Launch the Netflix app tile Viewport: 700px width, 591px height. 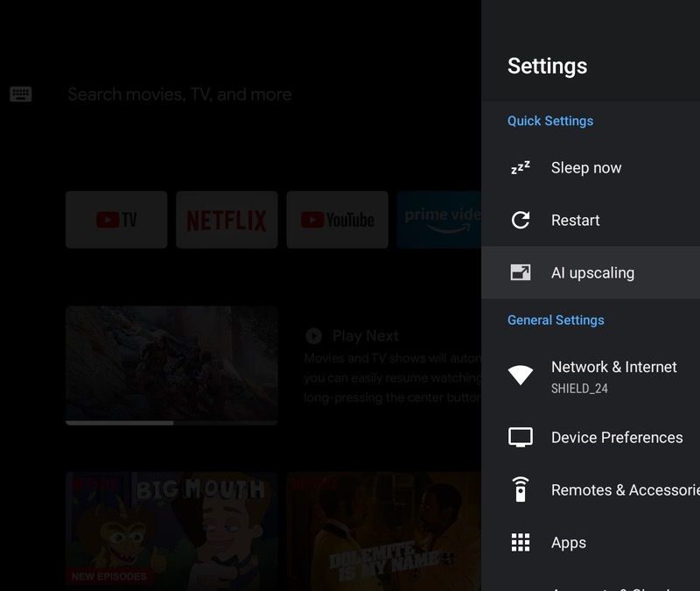(227, 220)
